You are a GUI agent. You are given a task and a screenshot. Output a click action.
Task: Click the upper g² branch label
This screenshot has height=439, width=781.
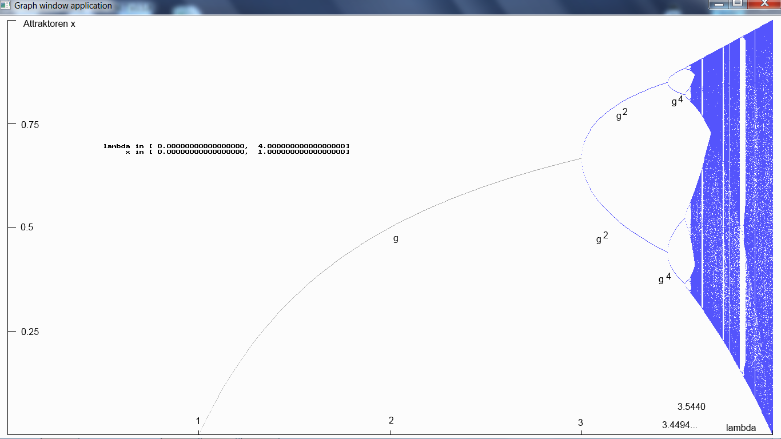coord(622,115)
